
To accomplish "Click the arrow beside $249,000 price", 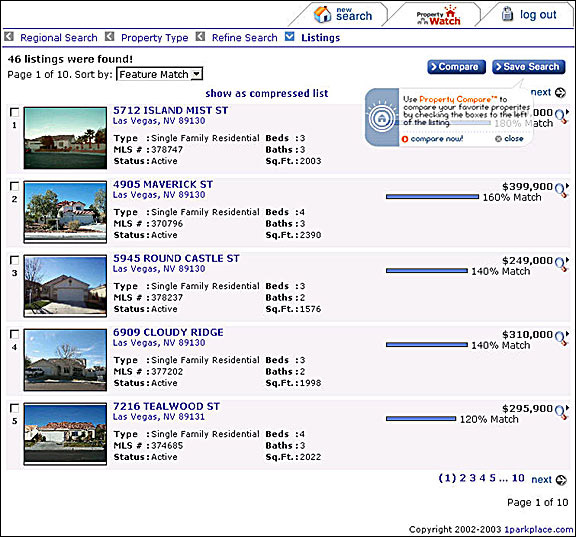I will [x=567, y=260].
